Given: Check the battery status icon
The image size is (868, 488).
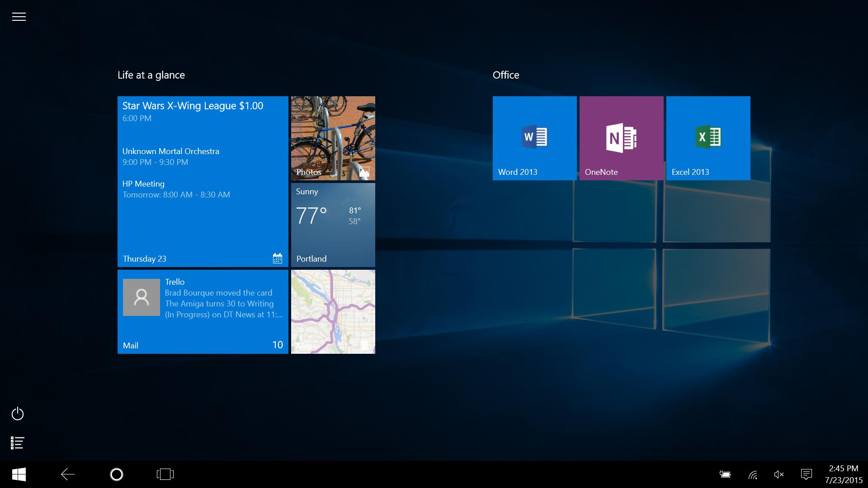Looking at the screenshot, I should point(725,474).
